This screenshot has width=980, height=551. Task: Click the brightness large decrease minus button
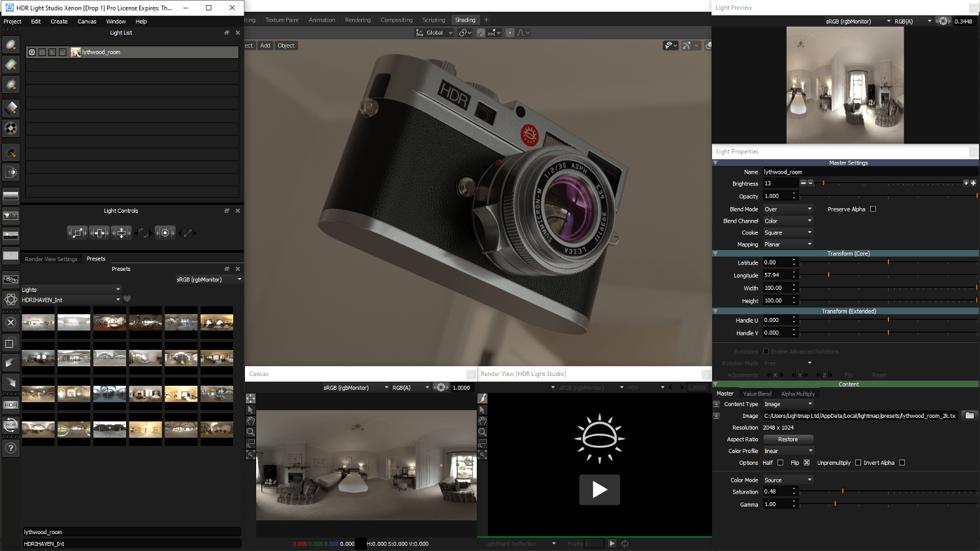tap(803, 183)
